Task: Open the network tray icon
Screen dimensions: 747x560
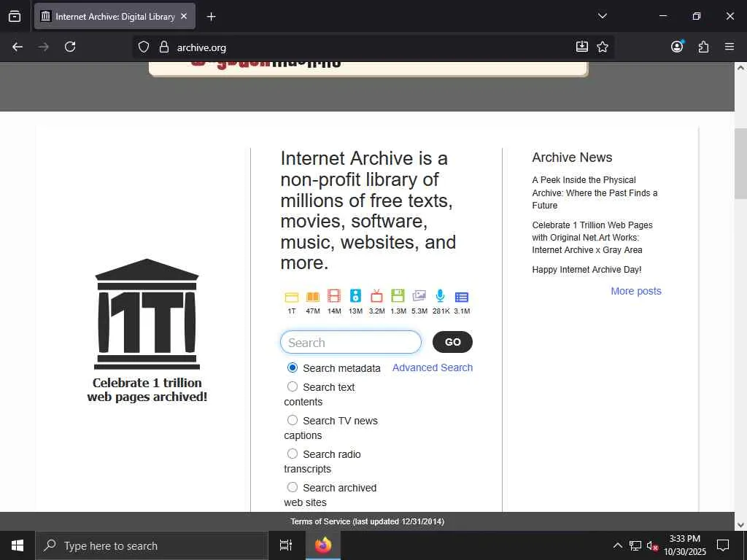Action: tap(635, 545)
